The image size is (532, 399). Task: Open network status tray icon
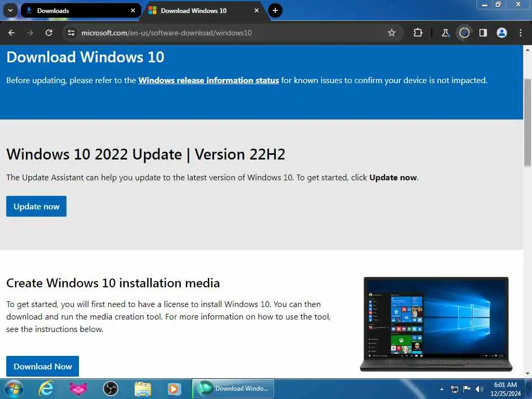[454, 389]
